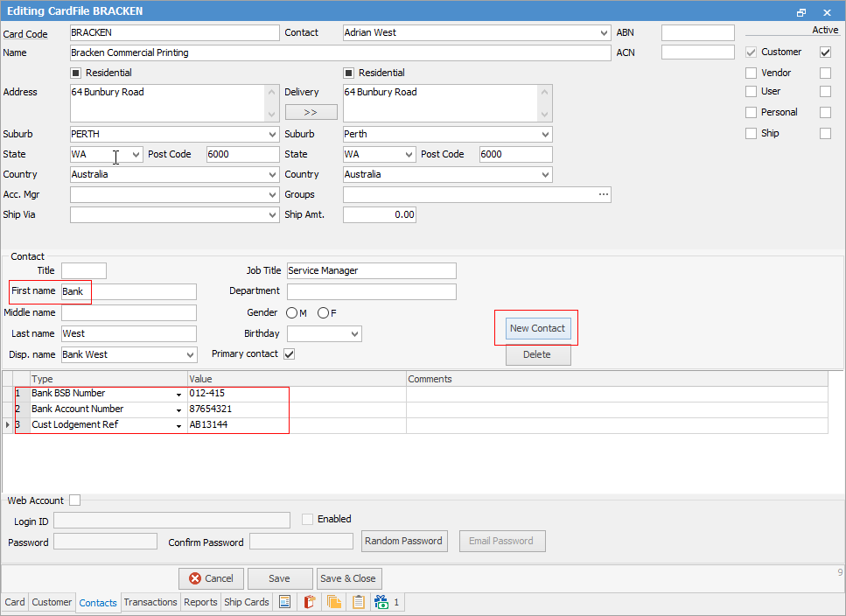Open the journal/form icon in bottom toolbar
846x616 pixels.
pos(285,602)
